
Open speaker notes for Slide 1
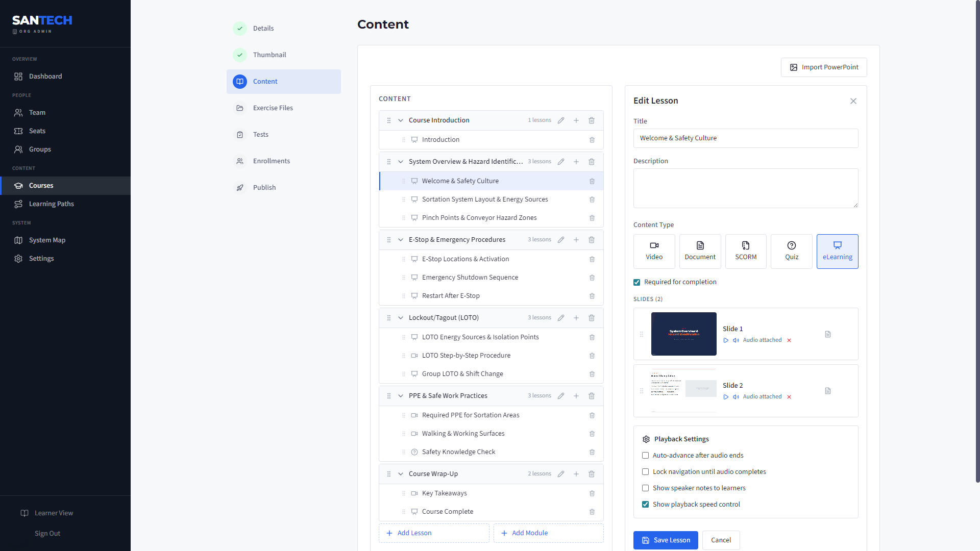pos(828,334)
